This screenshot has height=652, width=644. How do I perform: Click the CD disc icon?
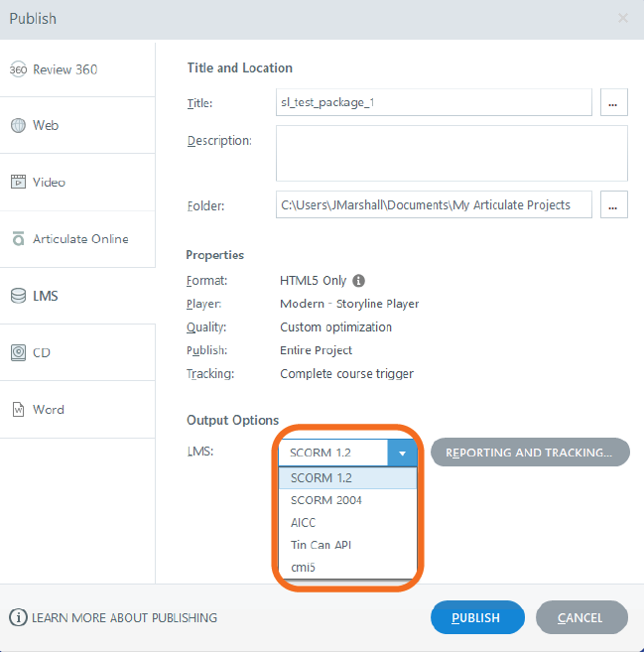[x=18, y=352]
